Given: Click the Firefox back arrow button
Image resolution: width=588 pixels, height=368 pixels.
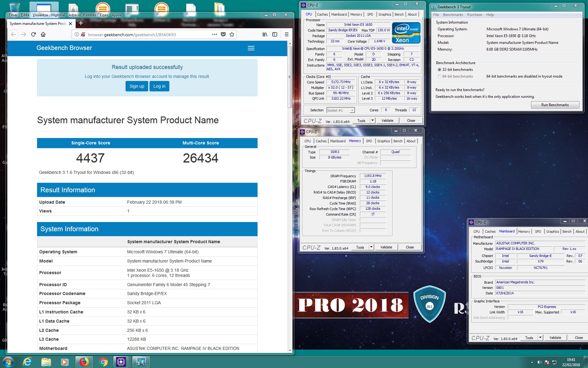Looking at the screenshot, I should click(x=13, y=34).
